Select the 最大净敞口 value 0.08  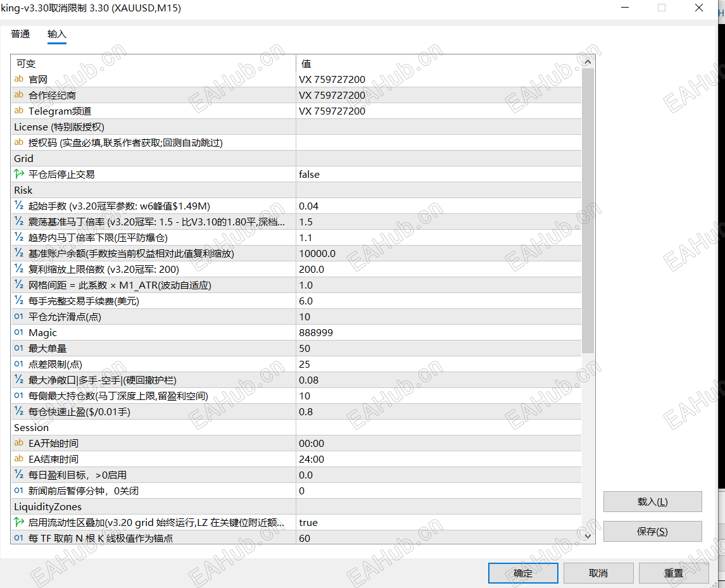[x=438, y=380]
